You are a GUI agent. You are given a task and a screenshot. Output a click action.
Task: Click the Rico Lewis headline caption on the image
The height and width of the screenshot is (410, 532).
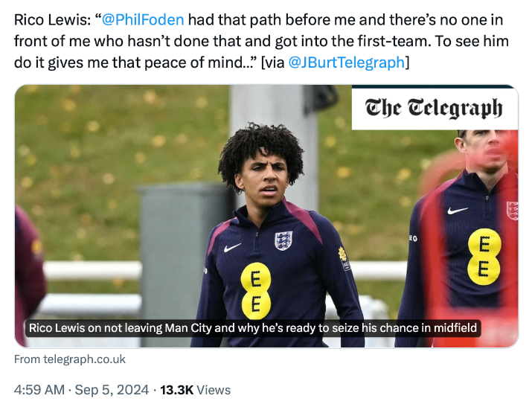tap(254, 328)
